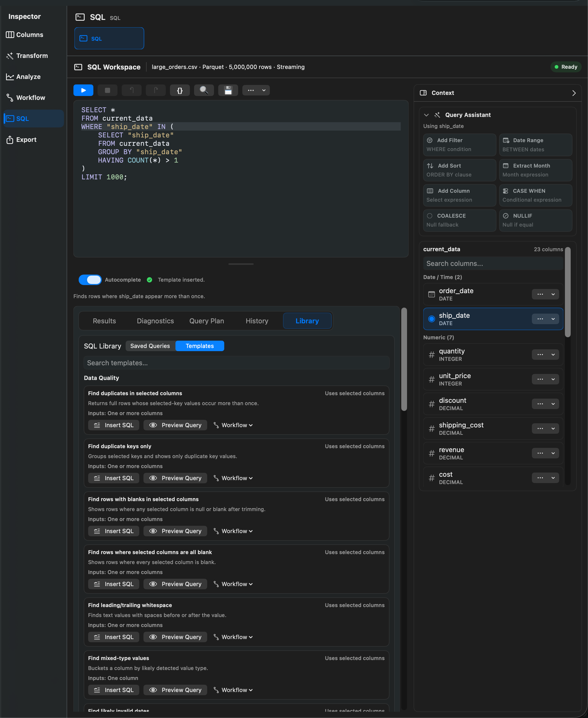588x718 pixels.
Task: Open order_date column actions dropdown
Action: pyautogui.click(x=545, y=294)
